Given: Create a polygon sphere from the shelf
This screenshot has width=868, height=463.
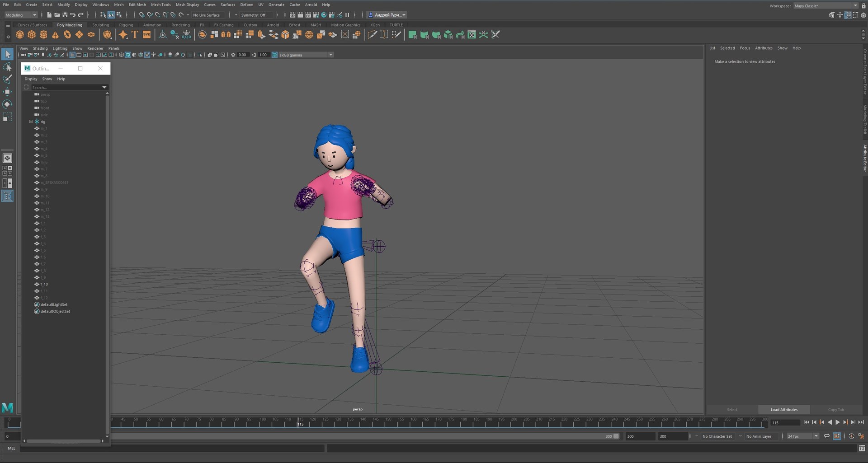Looking at the screenshot, I should point(20,35).
